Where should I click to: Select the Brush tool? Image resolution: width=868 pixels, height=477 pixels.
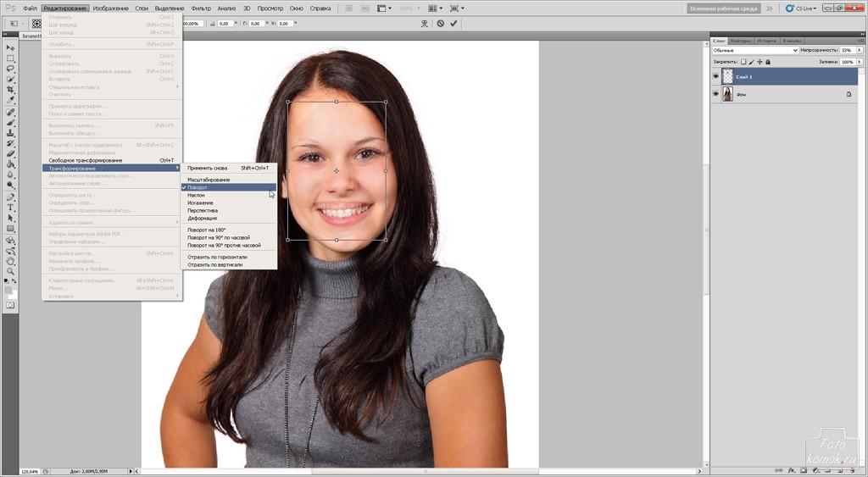10,123
